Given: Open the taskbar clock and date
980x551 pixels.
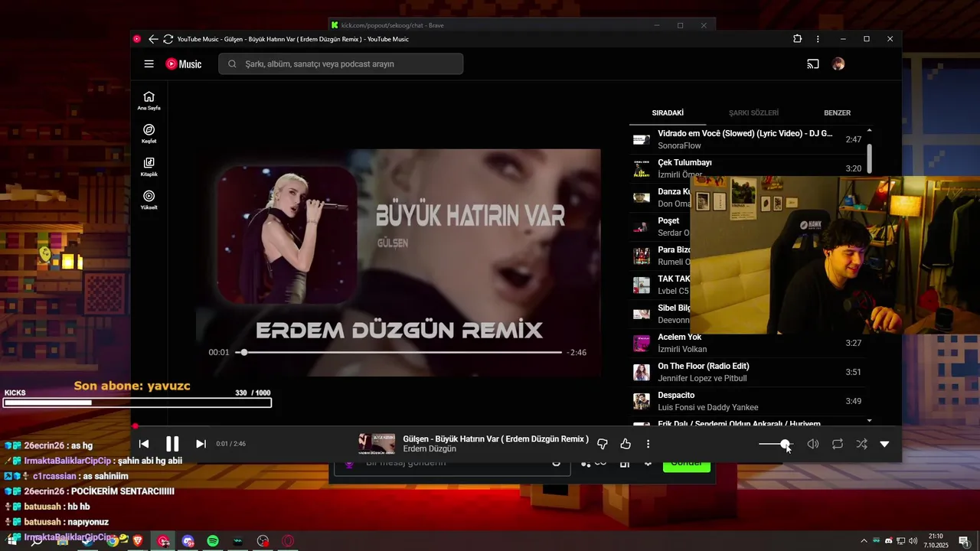Looking at the screenshot, I should coord(936,541).
